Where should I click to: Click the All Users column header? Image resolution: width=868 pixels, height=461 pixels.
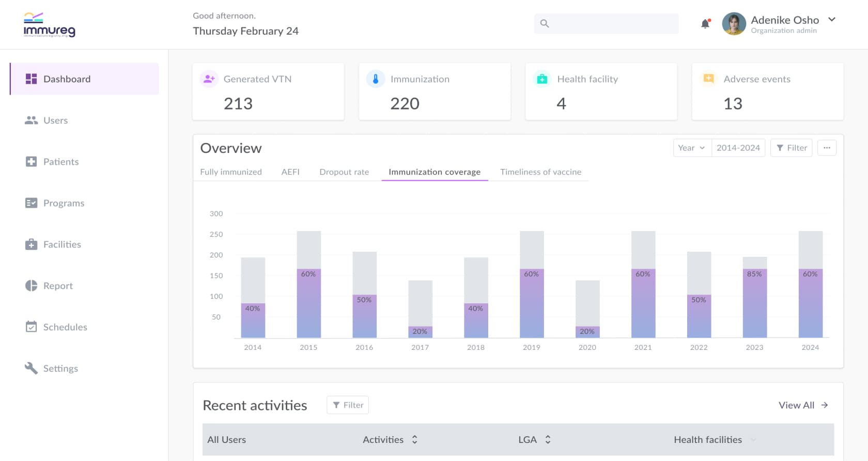[226, 440]
